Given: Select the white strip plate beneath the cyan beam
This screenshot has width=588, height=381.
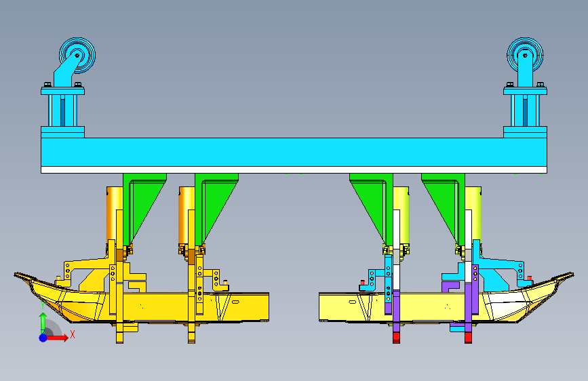Looking at the screenshot, I should coord(294,170).
